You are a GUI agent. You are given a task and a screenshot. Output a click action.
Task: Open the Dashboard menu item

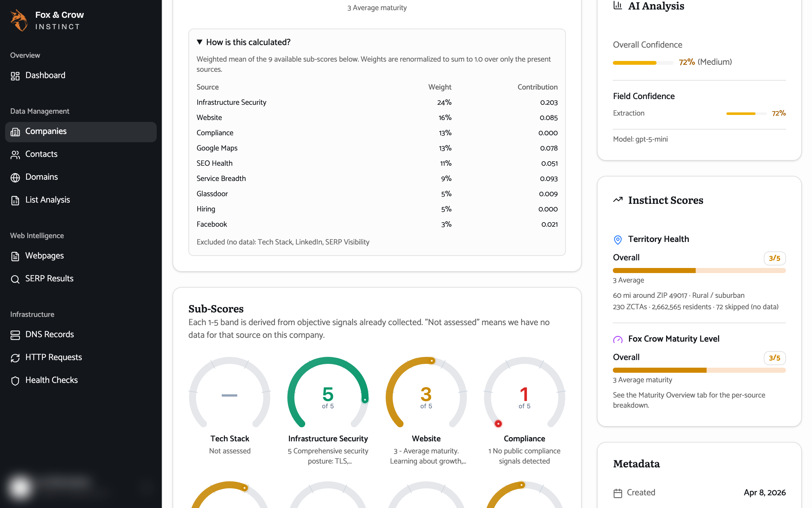tap(81, 75)
